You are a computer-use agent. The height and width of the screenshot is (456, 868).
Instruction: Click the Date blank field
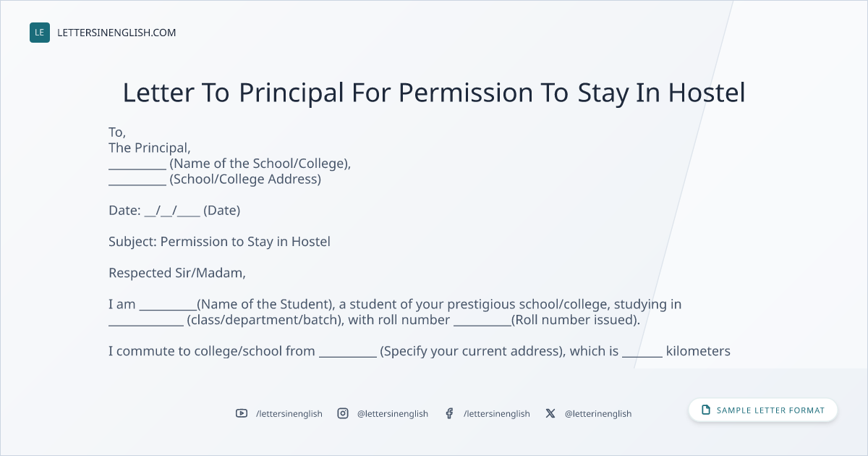(172, 211)
